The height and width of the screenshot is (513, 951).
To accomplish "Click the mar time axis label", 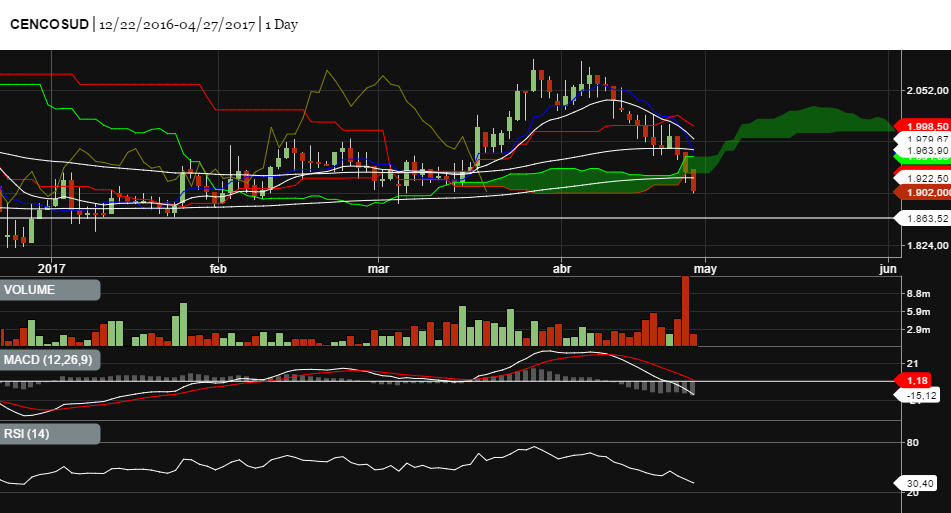I will click(378, 269).
